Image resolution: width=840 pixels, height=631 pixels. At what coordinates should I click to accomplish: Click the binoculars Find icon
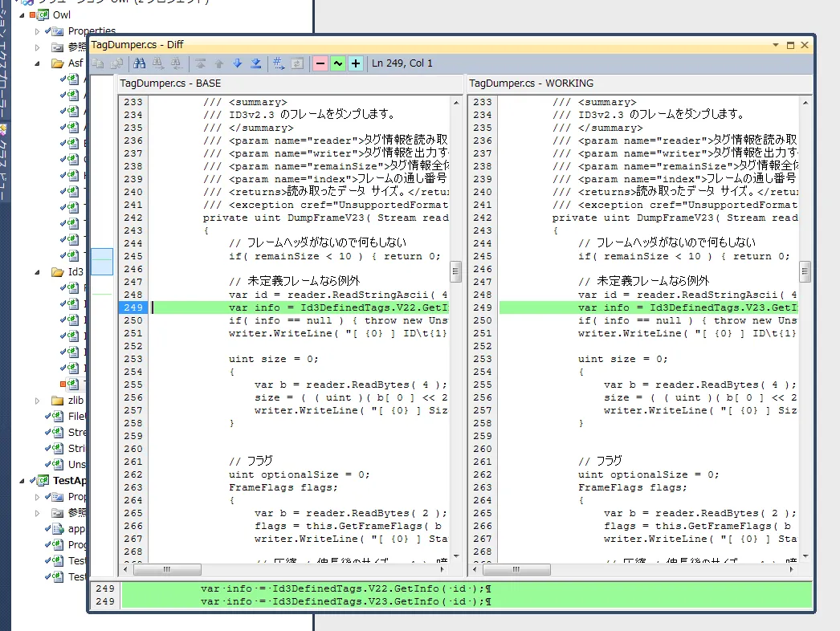(x=140, y=63)
